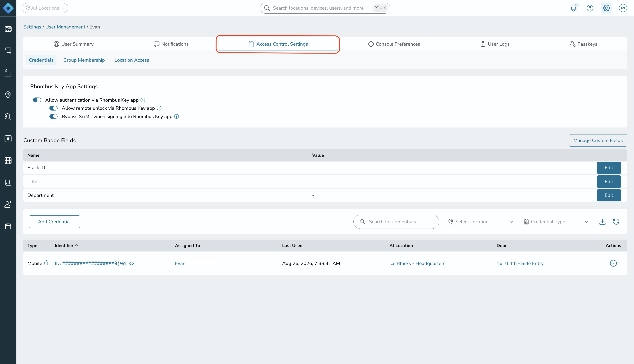Screen dimensions: 634x364
Task: Click the Rhombus logo home icon
Action: tap(8, 8)
